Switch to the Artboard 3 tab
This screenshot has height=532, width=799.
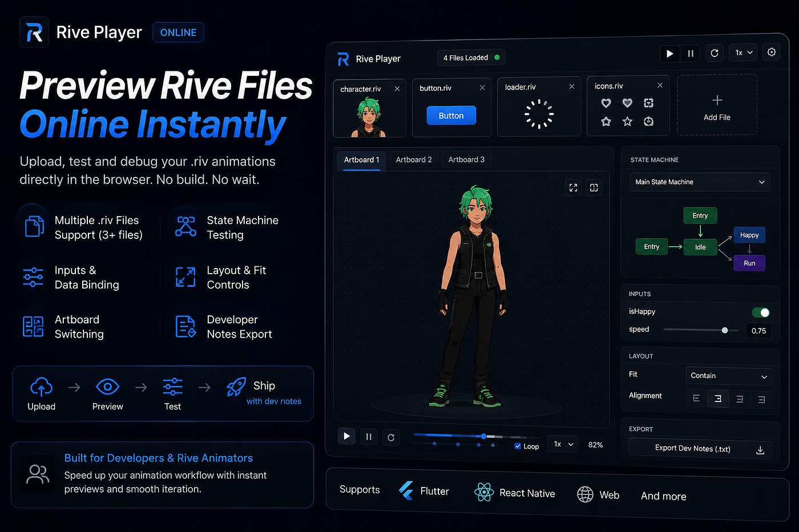tap(466, 160)
